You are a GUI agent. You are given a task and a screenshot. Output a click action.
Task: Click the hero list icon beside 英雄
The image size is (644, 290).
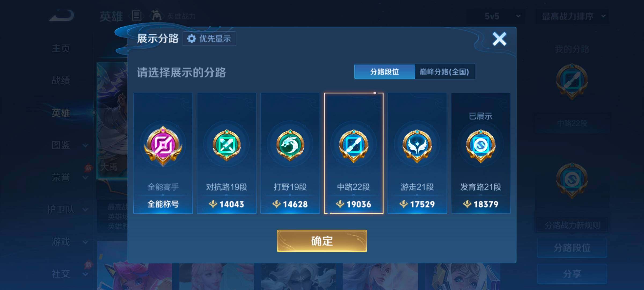tap(136, 16)
